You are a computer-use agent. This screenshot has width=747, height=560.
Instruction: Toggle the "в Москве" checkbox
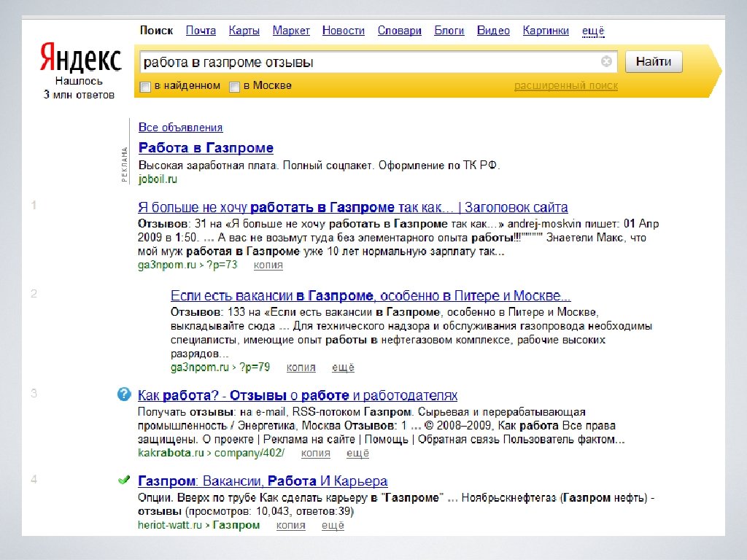pos(234,87)
